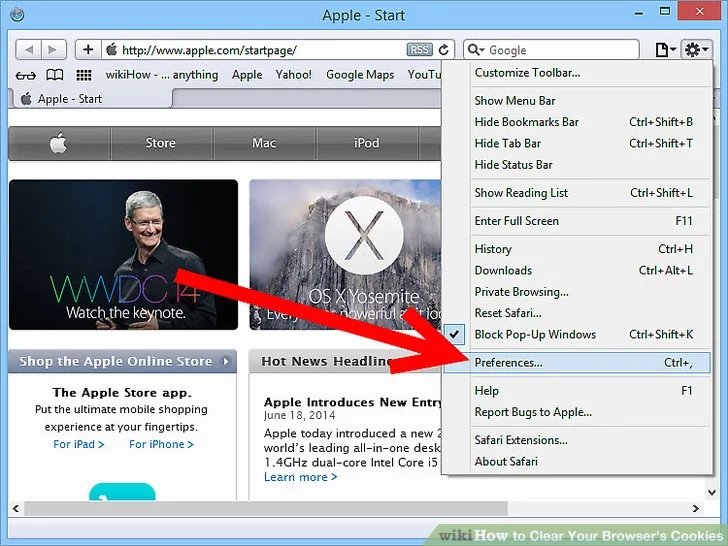Select Hide Bookmarks Bar
This screenshot has width=728, height=546.
577,122
